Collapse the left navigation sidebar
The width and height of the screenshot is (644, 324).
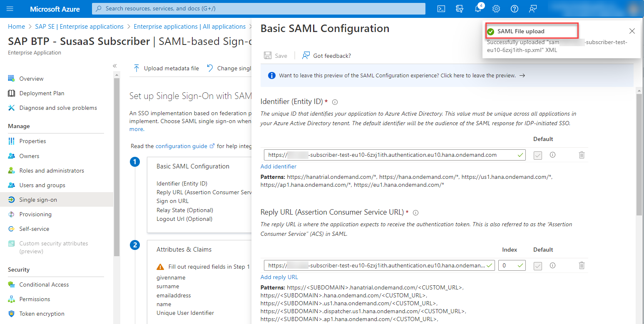(x=115, y=66)
